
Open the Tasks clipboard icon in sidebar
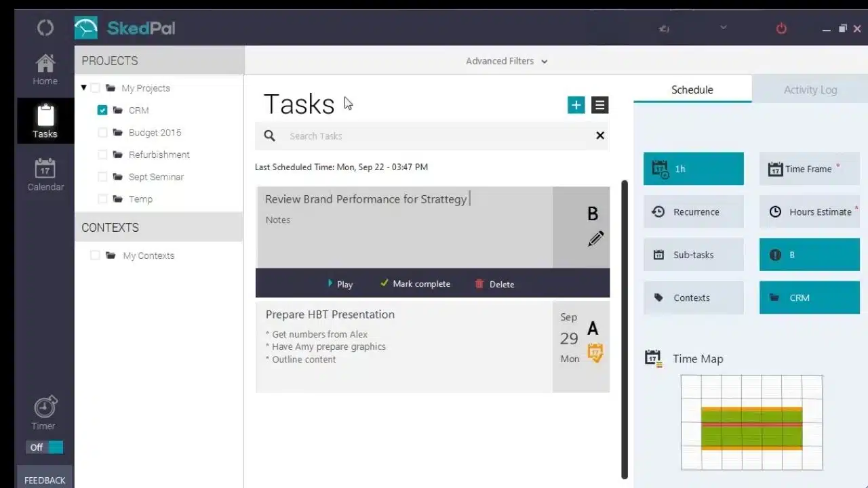pyautogui.click(x=45, y=115)
